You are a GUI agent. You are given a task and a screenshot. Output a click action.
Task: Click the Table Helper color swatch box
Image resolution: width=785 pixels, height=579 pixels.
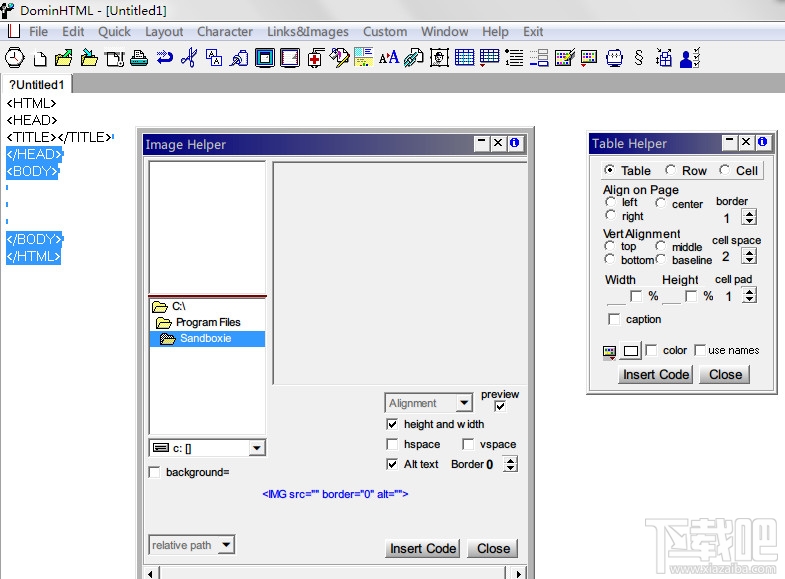[x=631, y=351]
